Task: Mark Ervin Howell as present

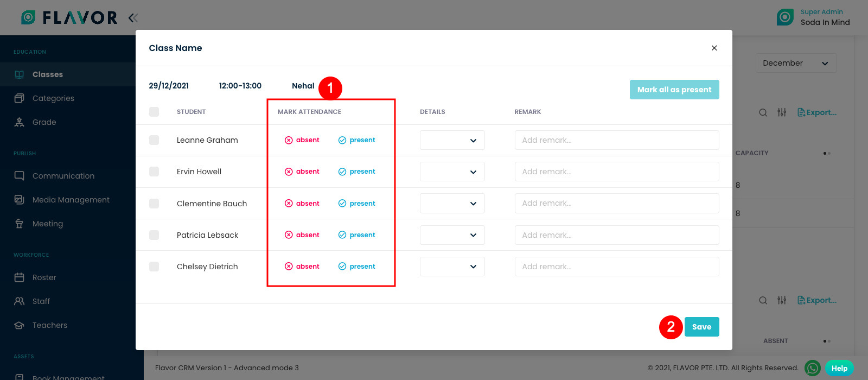Action: click(x=357, y=172)
